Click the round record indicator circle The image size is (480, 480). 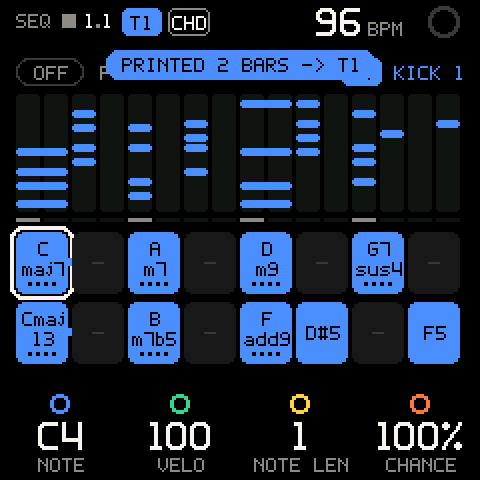(x=444, y=22)
